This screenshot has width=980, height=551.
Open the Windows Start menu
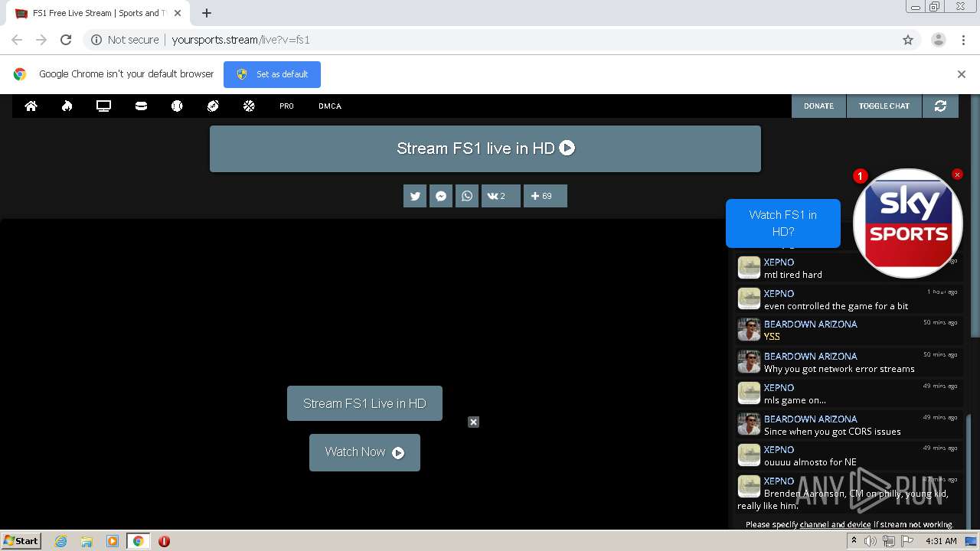(21, 541)
